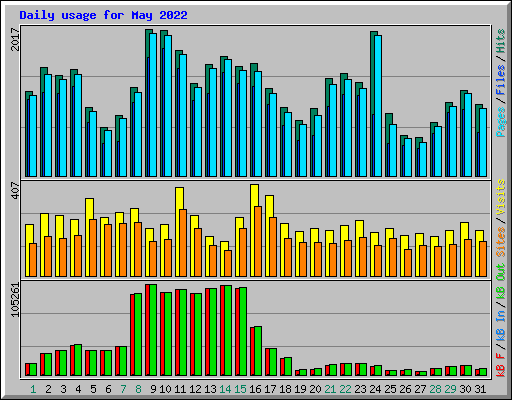Click day 10 on the x-axis
Viewport: 512px width, 400px height.
point(165,389)
